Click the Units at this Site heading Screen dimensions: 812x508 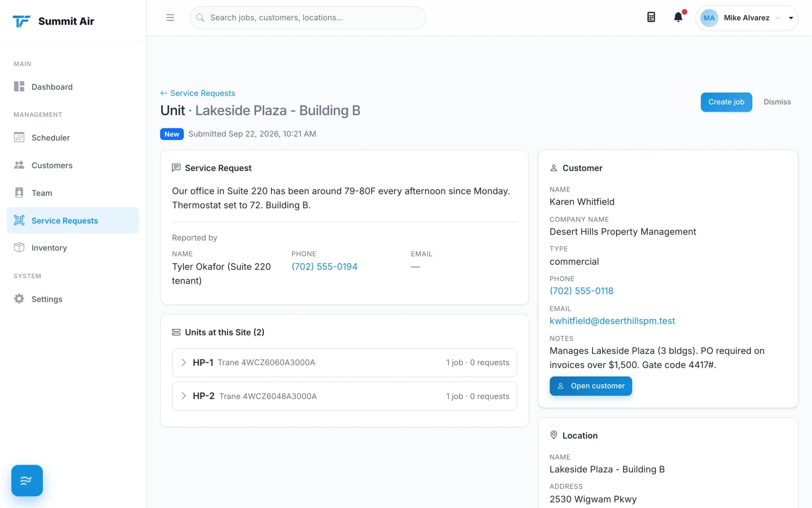click(x=224, y=332)
